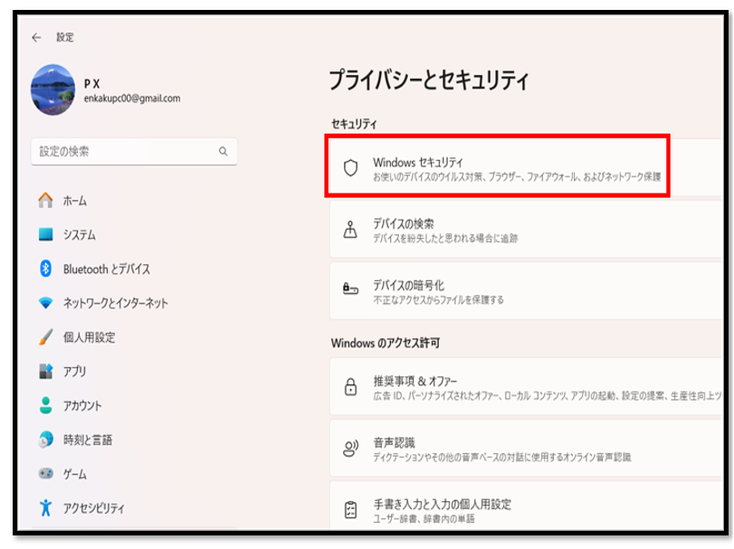734x549 pixels.
Task: Click the magnifier icon in search box
Action: point(223,151)
